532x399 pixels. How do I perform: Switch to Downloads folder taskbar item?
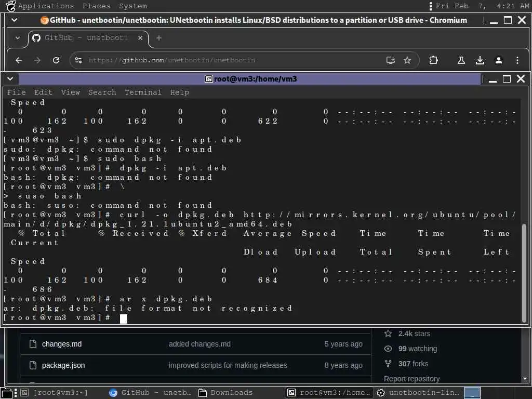tap(225, 393)
